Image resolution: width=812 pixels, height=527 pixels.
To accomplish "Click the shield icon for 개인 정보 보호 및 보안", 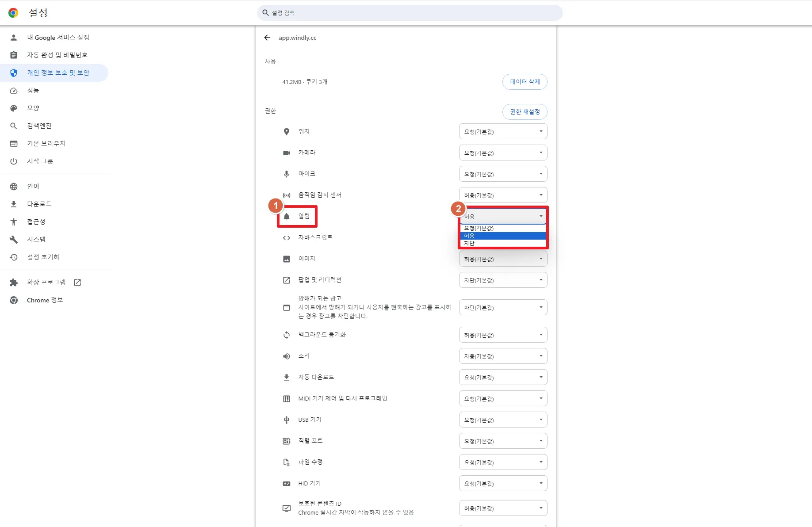I will click(14, 73).
